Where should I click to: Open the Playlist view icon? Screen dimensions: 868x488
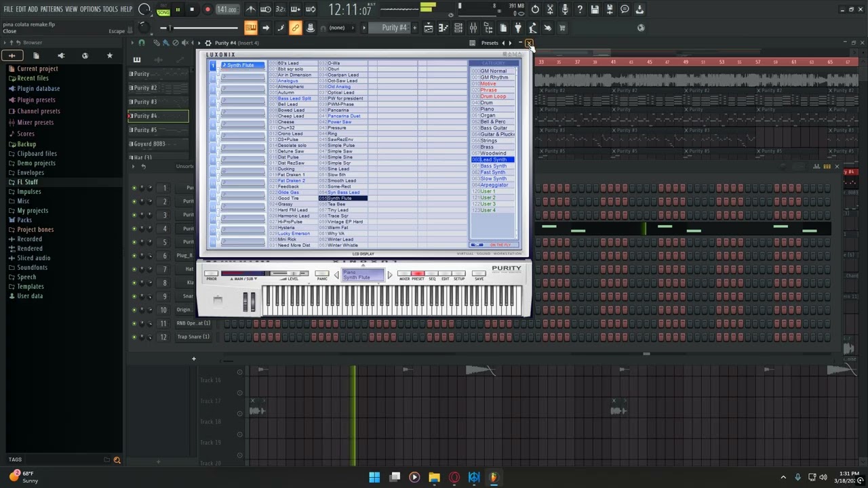429,28
